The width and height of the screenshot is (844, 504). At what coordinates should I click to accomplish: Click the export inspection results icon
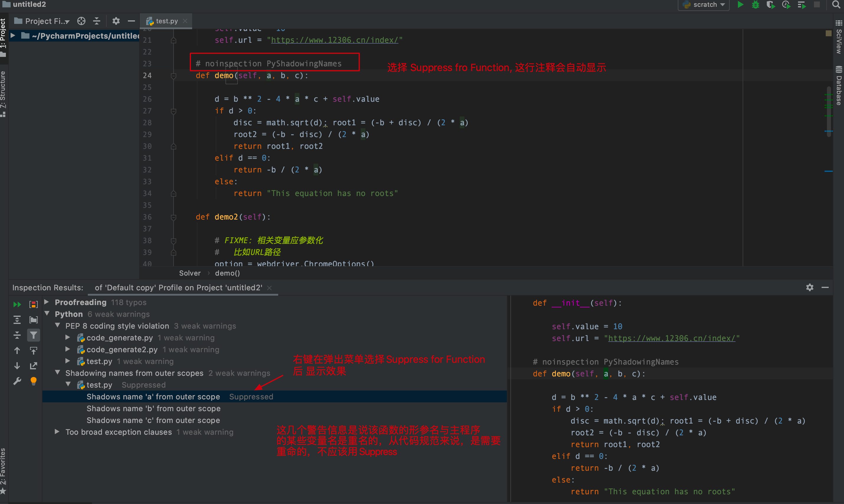(x=33, y=366)
